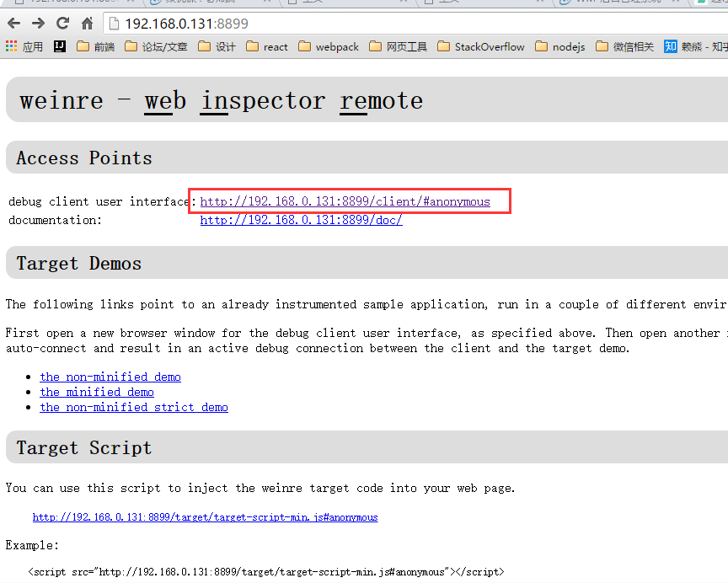Image resolution: width=728 pixels, height=583 pixels.
Task: Click the address bar showing 192.168.0.131:8899
Action: click(415, 24)
